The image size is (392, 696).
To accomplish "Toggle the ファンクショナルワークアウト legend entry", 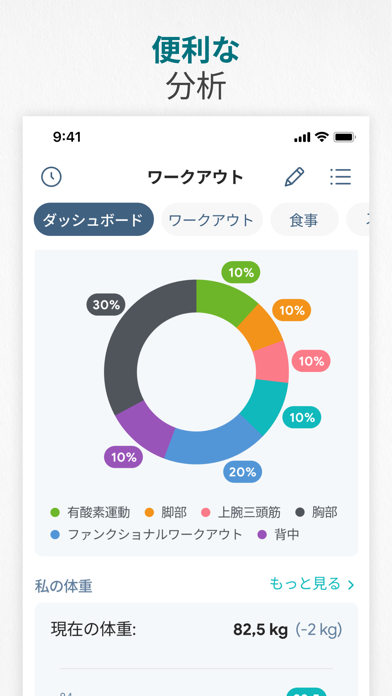I will coord(147,534).
